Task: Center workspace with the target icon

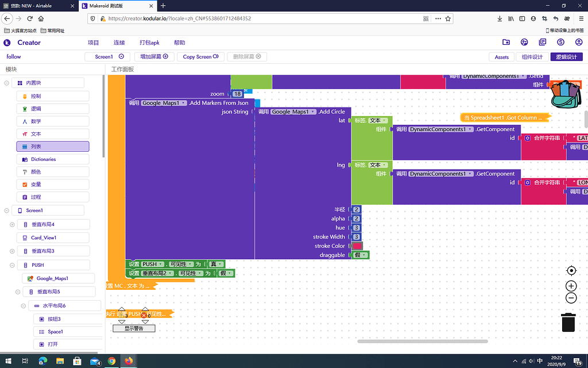Action: pyautogui.click(x=571, y=271)
